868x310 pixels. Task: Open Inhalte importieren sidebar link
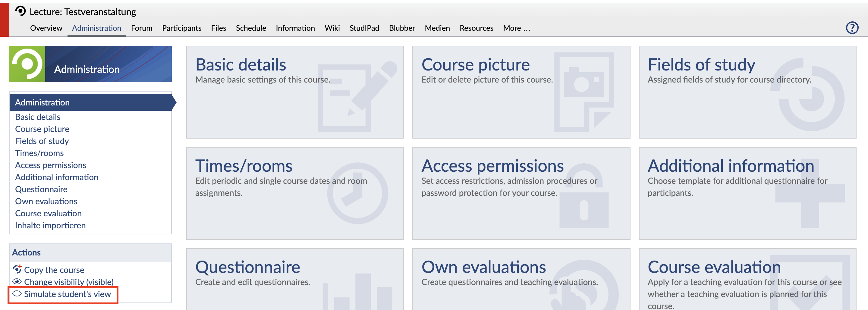tap(50, 225)
